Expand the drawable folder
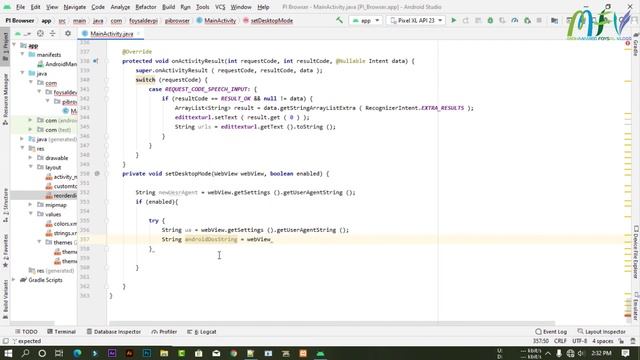 point(31,158)
